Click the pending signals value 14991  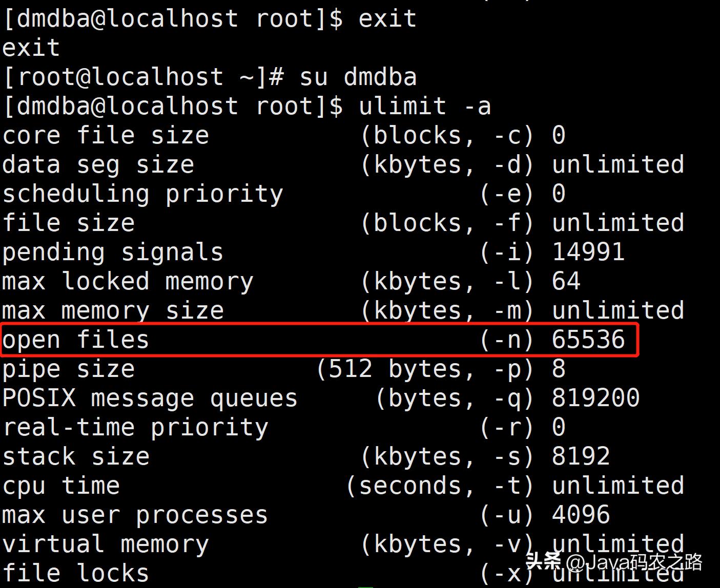[588, 252]
